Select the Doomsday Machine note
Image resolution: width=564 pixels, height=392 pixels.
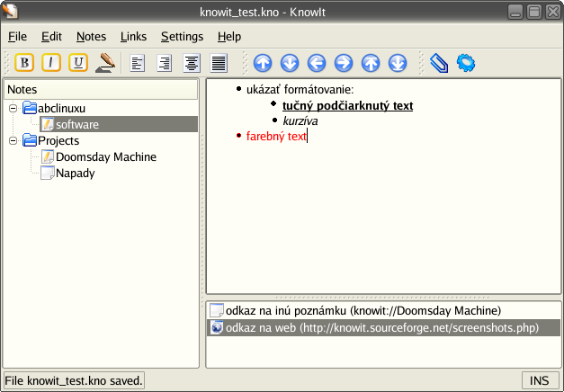pos(106,156)
